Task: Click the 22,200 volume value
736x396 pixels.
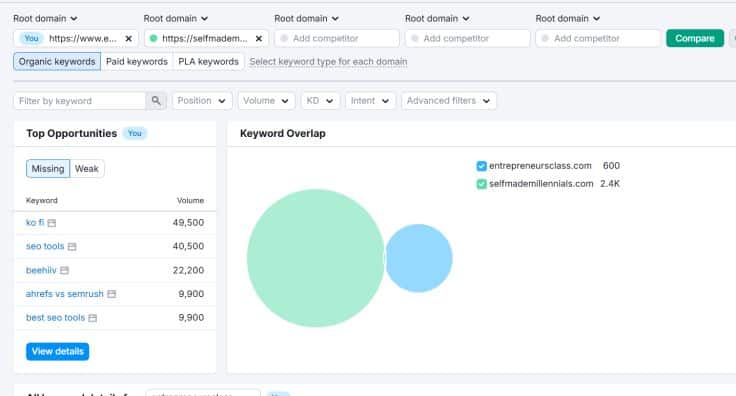Action: 188,270
